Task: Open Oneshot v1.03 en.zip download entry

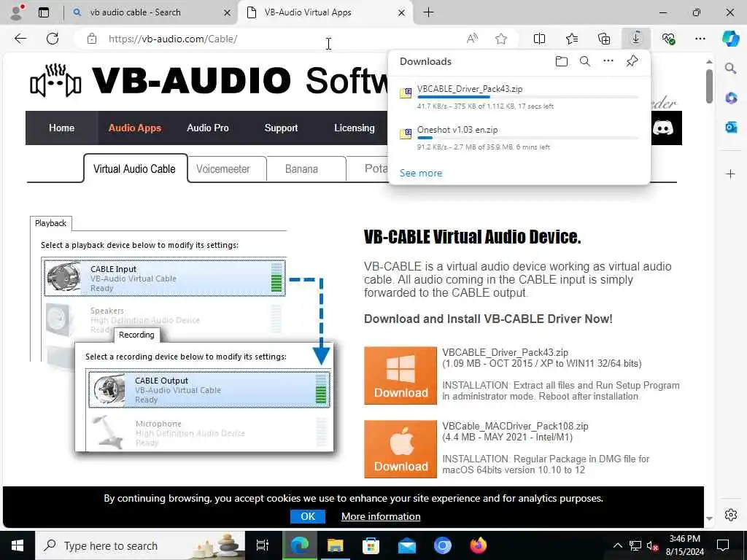Action: [x=519, y=138]
